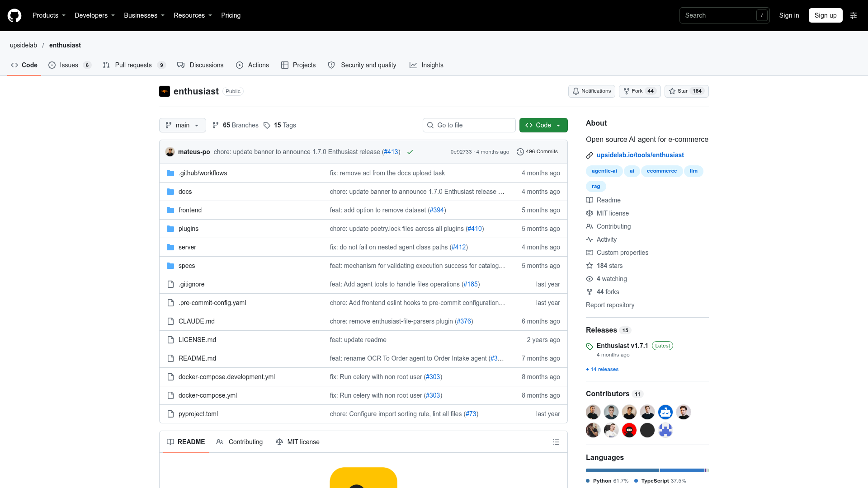Open the frontend folder
The height and width of the screenshot is (488, 868).
190,210
